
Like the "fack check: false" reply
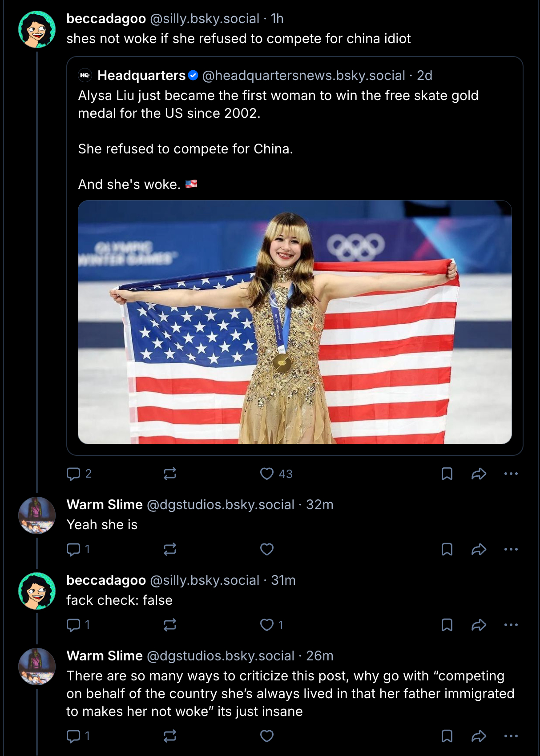[x=267, y=625]
